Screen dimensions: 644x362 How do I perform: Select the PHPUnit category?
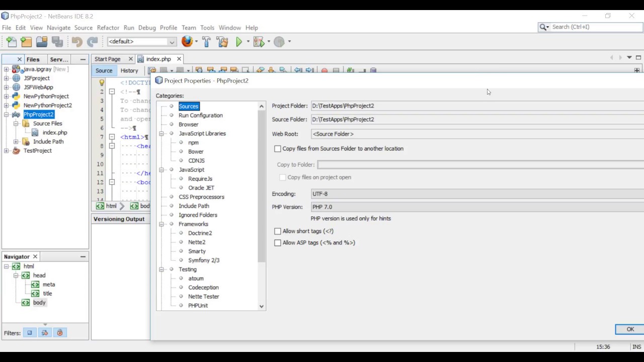coord(198,306)
